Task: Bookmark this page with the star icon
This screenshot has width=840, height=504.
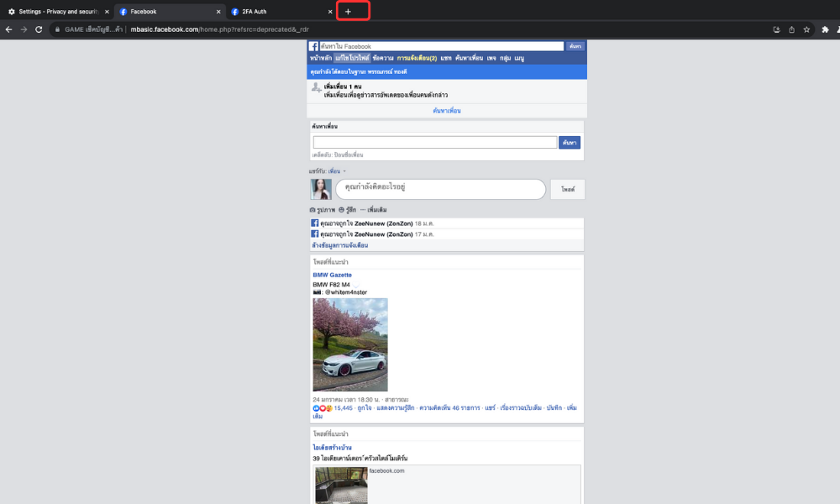Action: coord(806,29)
